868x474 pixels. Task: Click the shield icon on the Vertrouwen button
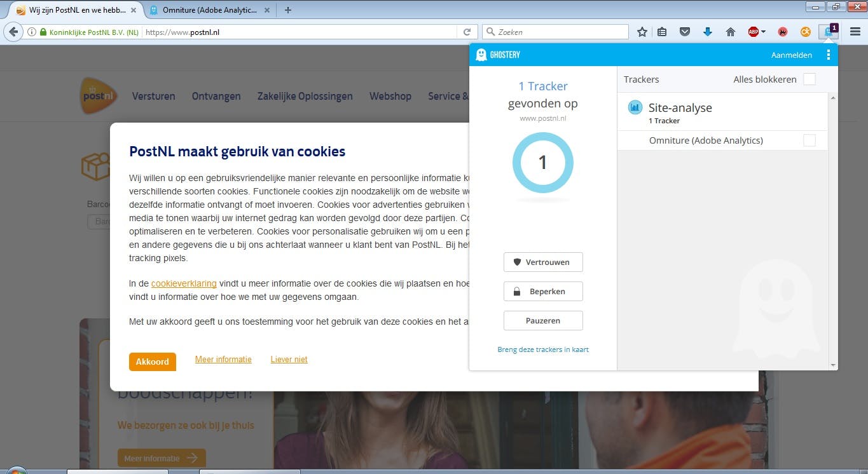(x=517, y=262)
